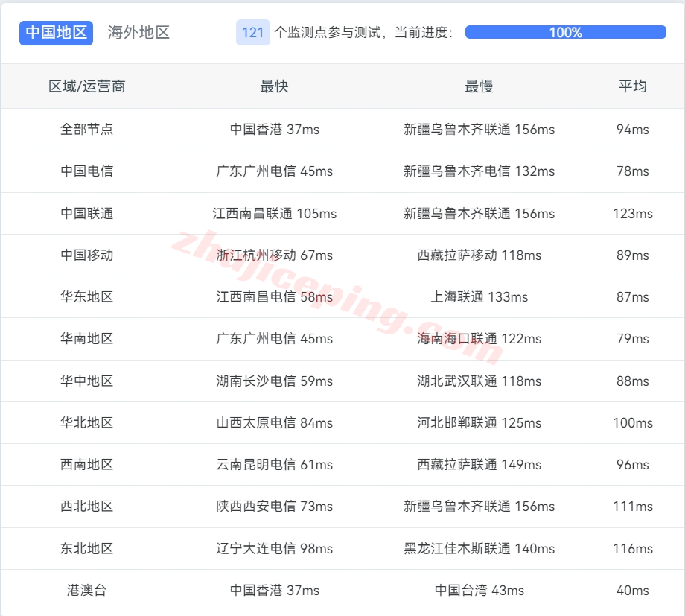Select the 华东地区 row label

pos(87,297)
